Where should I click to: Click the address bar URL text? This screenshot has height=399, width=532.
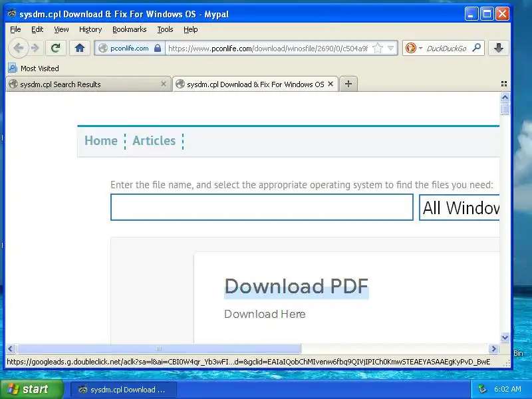point(268,48)
